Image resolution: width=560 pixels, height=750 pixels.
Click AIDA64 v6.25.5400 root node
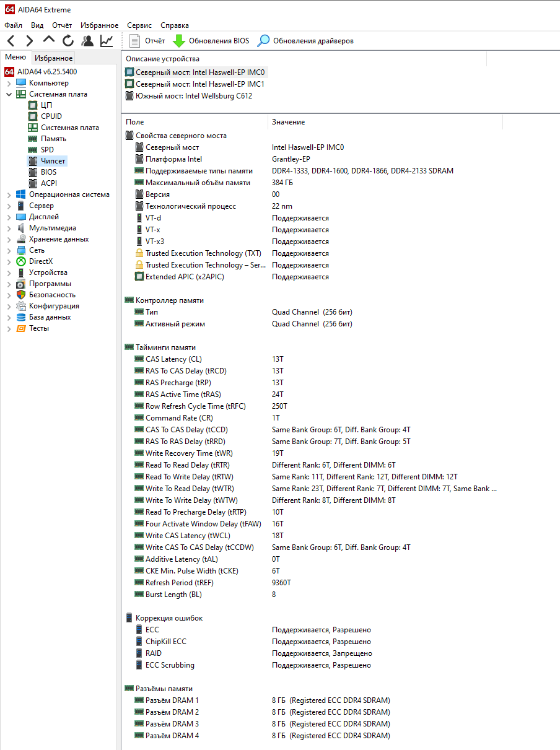(x=47, y=72)
